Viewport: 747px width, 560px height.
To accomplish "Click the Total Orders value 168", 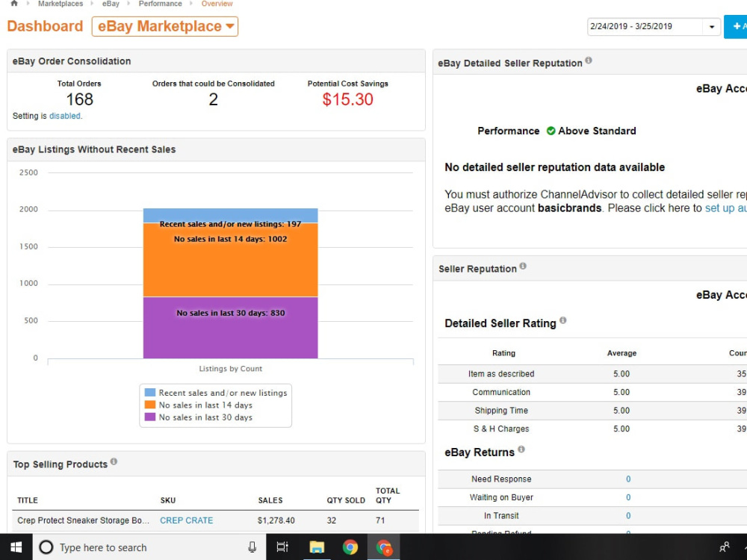I will 80,99.
